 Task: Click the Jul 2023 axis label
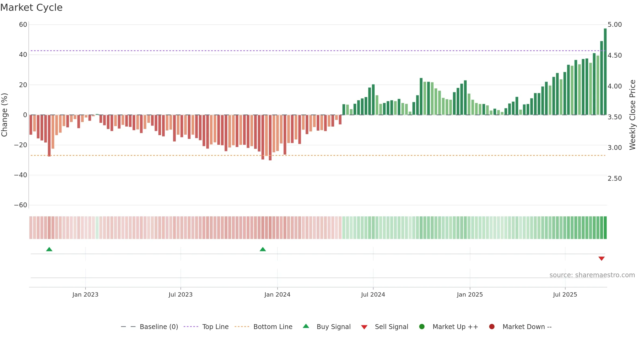pos(181,294)
